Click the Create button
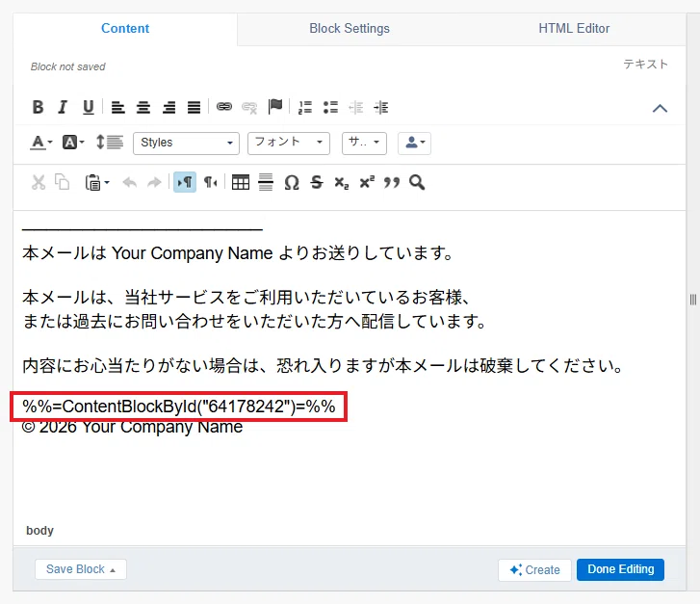 point(534,569)
